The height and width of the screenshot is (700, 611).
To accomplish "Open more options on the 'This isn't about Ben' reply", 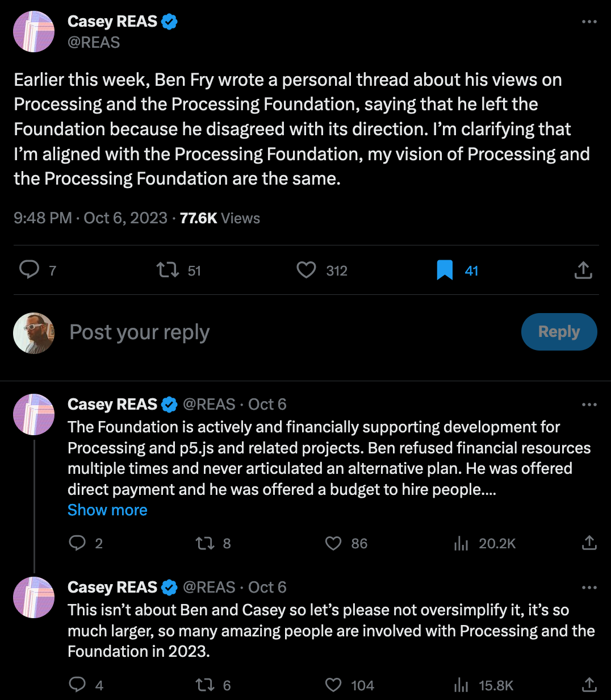I will pos(589,587).
